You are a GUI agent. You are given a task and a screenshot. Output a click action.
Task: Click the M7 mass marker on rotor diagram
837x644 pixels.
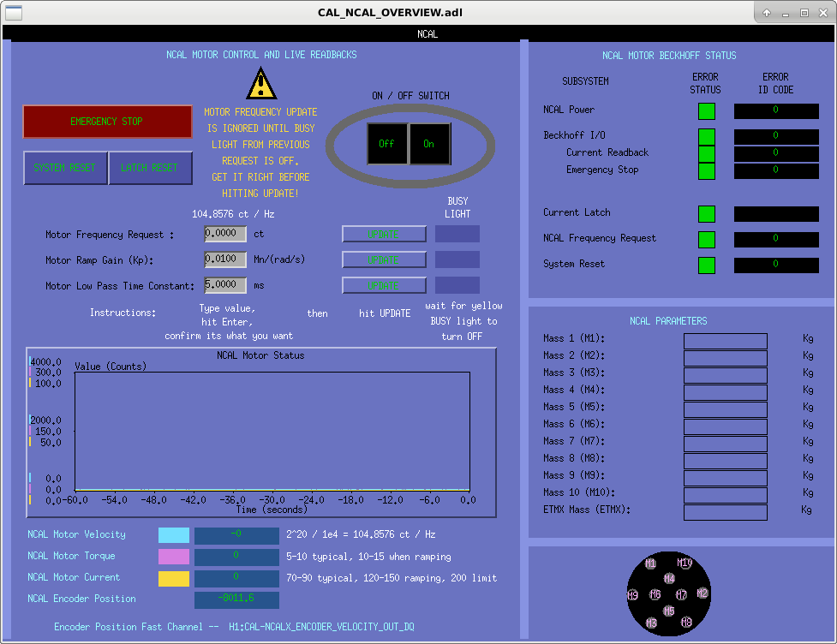(x=681, y=594)
